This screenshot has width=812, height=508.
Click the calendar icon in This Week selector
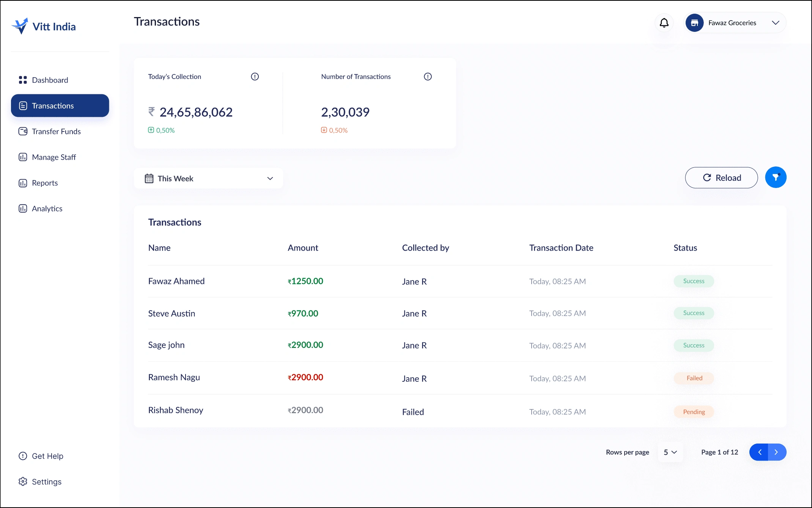point(149,179)
